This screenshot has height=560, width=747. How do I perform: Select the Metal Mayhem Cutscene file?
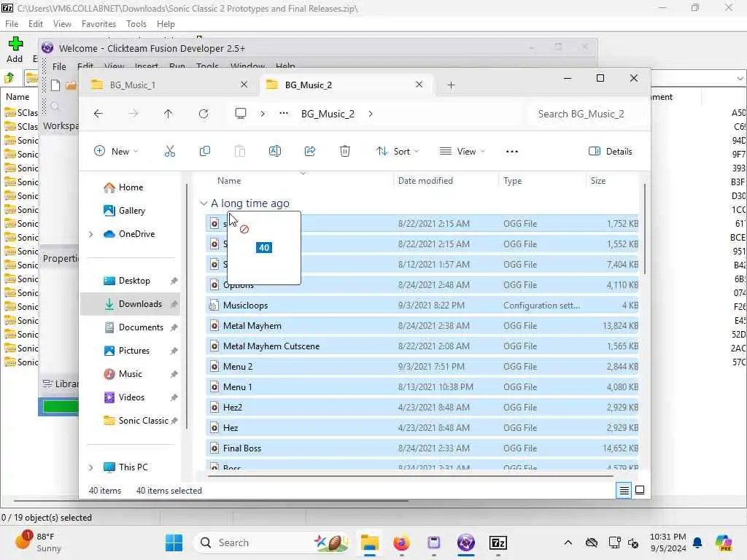(422, 346)
